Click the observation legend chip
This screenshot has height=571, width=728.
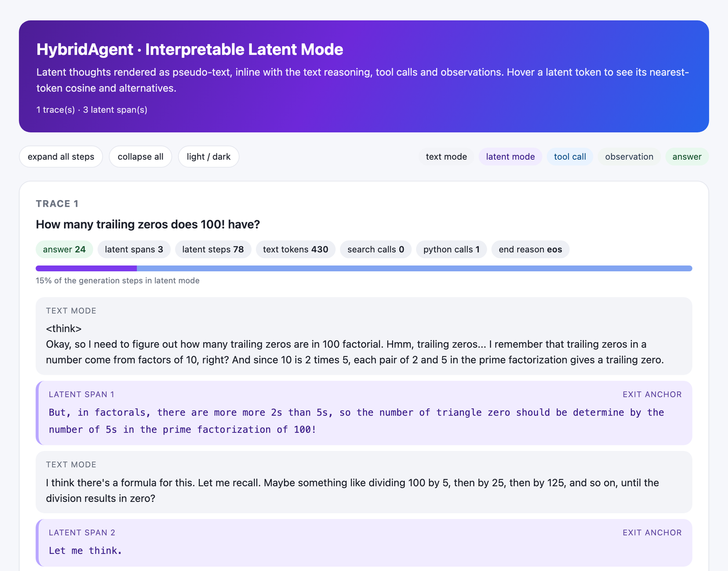(629, 156)
